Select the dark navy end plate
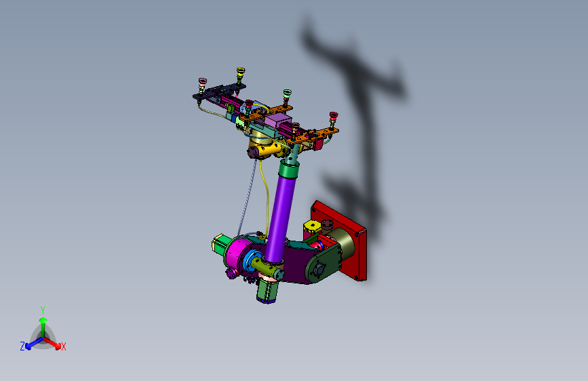The width and height of the screenshot is (588, 381). coord(219,92)
